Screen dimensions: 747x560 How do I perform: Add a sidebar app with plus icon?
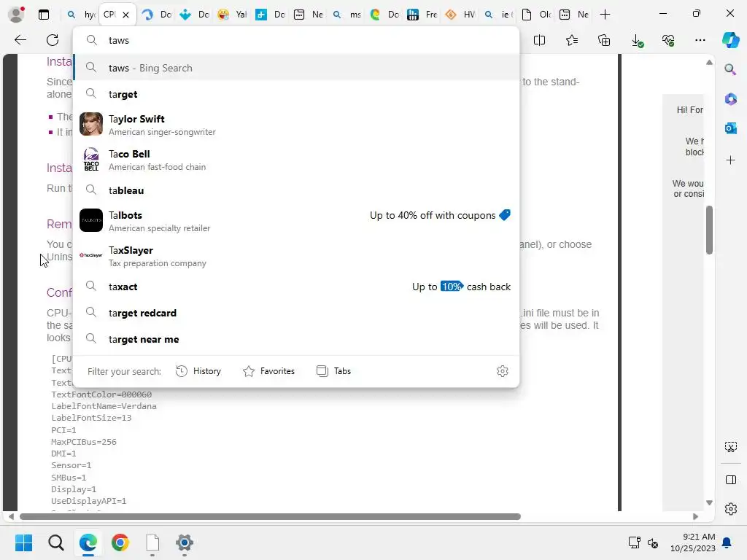(730, 160)
